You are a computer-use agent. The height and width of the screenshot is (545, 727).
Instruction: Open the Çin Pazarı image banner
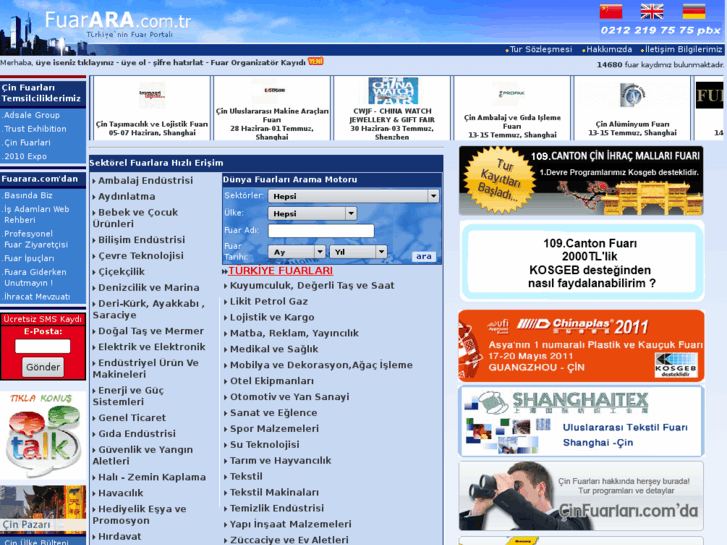point(43,509)
